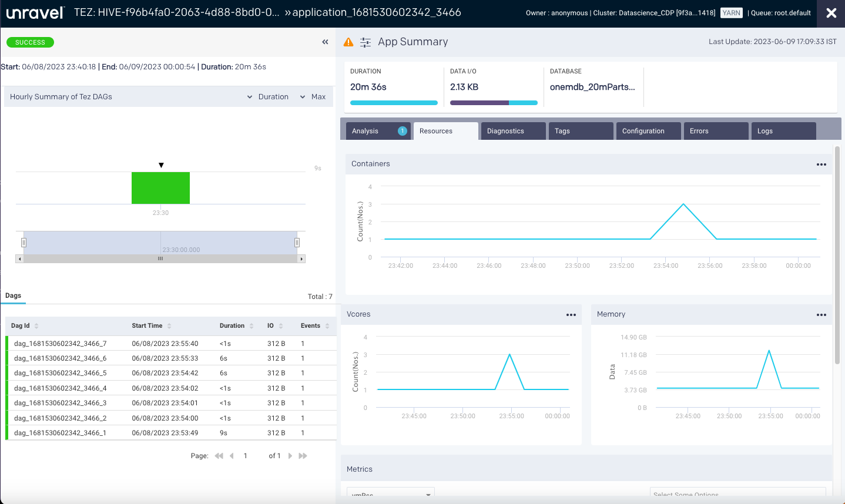Switch to the Analysis tab
845x504 pixels.
pos(380,131)
